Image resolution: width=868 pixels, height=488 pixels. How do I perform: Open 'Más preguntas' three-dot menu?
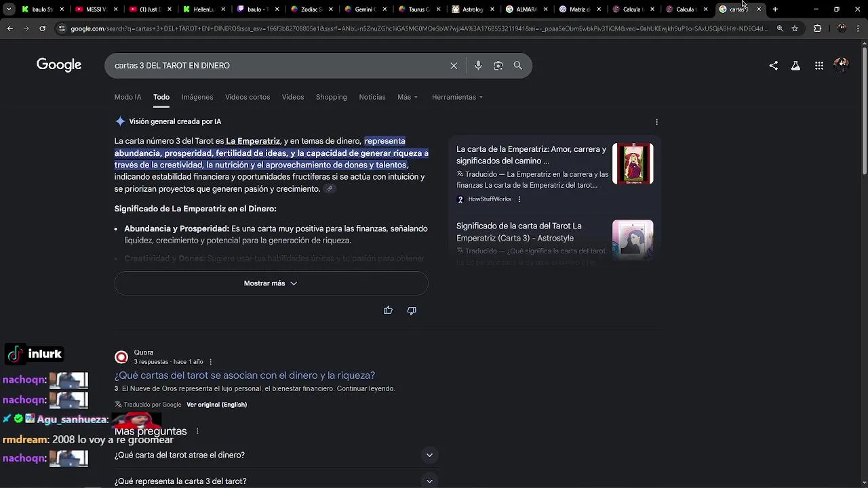197,431
